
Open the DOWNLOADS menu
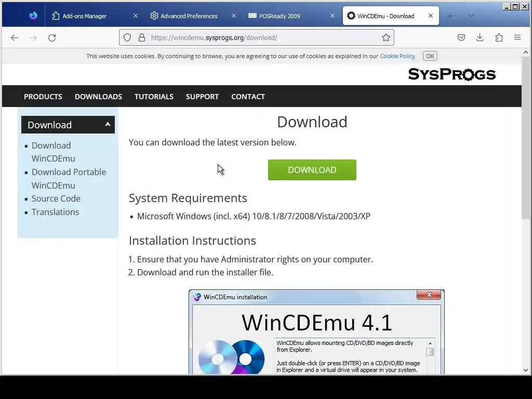(x=98, y=97)
